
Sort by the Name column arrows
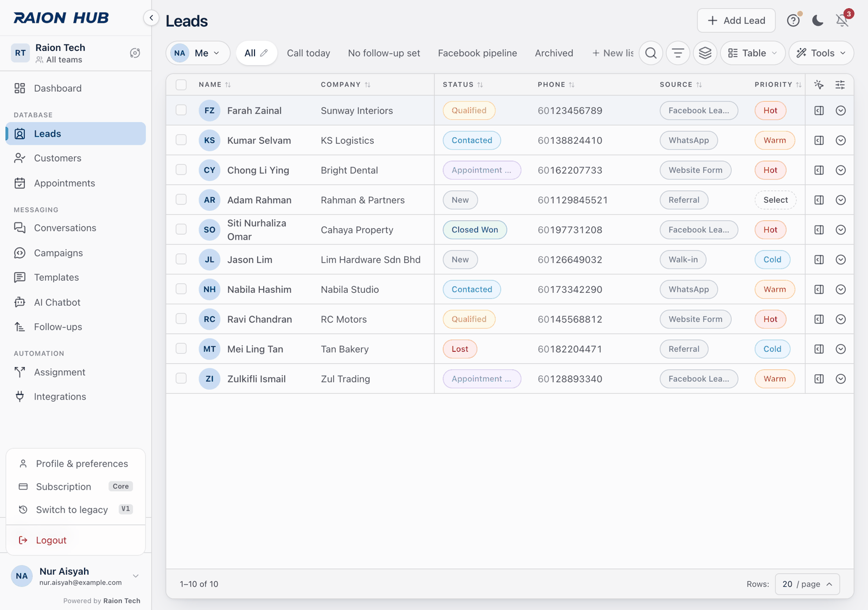[x=228, y=85]
